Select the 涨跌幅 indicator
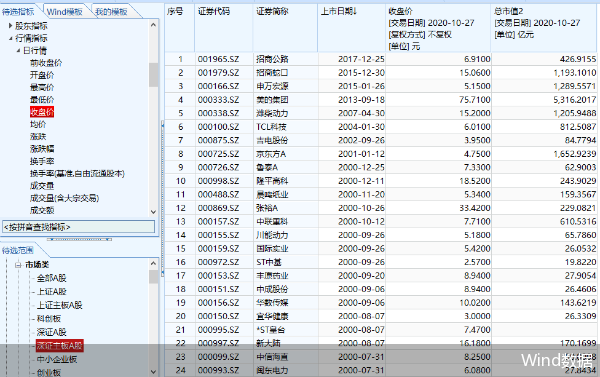The image size is (600, 377). click(x=42, y=149)
